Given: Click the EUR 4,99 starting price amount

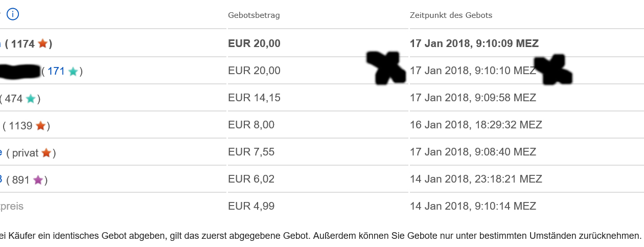Looking at the screenshot, I should pyautogui.click(x=251, y=206).
